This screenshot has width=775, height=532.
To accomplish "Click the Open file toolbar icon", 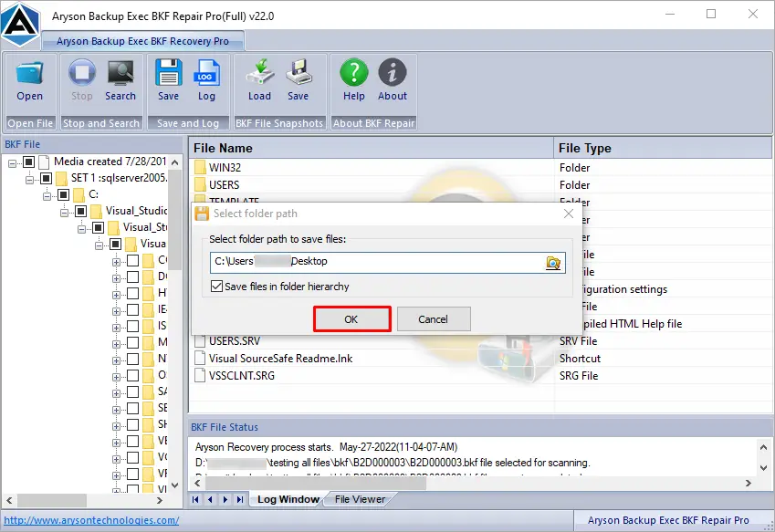I will (x=29, y=73).
